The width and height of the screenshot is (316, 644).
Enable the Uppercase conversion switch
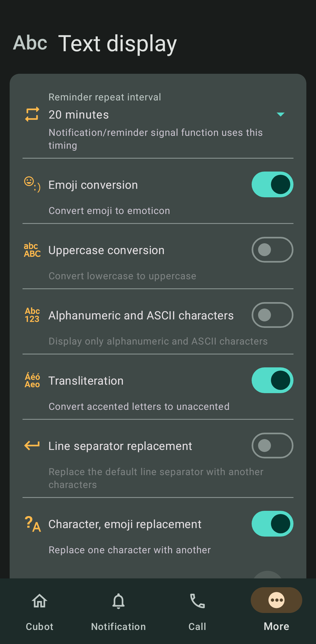[272, 250]
